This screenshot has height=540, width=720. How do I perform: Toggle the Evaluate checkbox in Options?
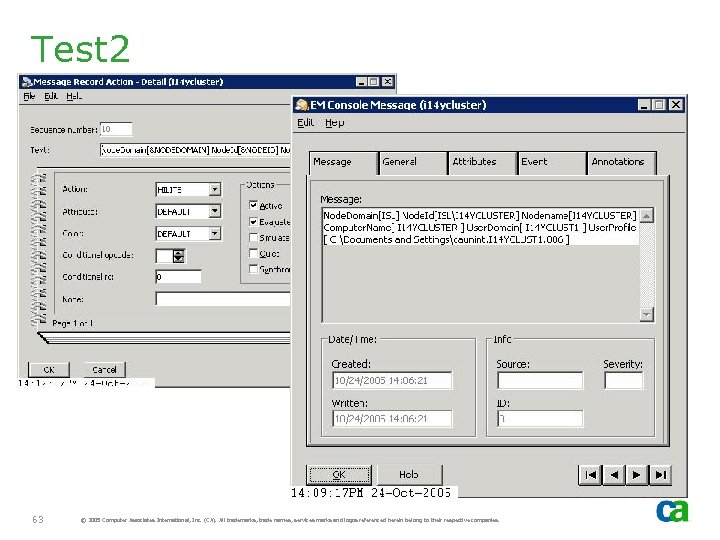click(253, 221)
